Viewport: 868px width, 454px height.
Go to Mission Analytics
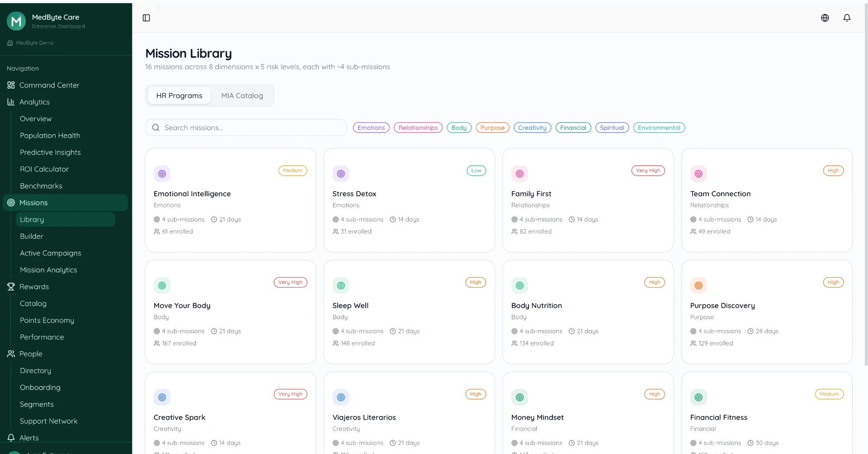[x=65, y=270]
